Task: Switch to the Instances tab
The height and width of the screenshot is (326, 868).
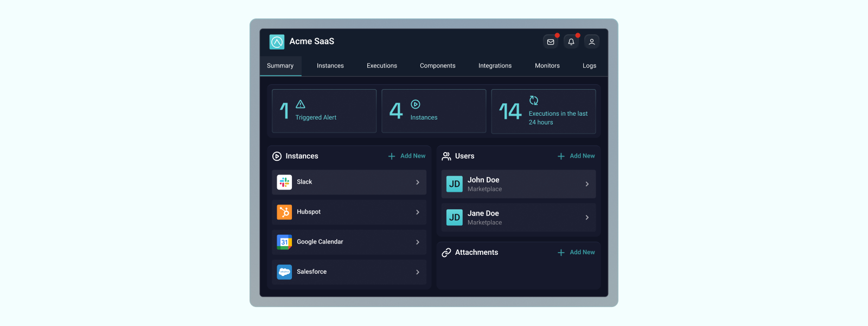Action: 330,66
